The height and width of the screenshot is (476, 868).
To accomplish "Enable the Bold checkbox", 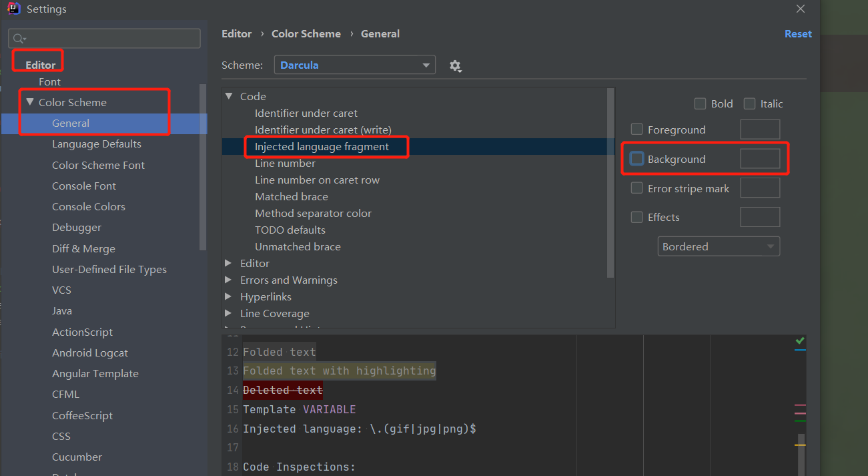I will [x=700, y=103].
